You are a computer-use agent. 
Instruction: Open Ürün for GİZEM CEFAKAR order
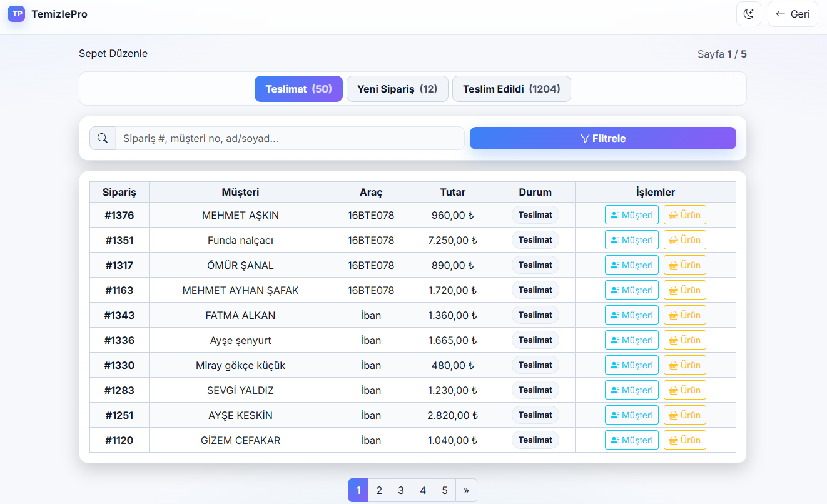coord(684,440)
